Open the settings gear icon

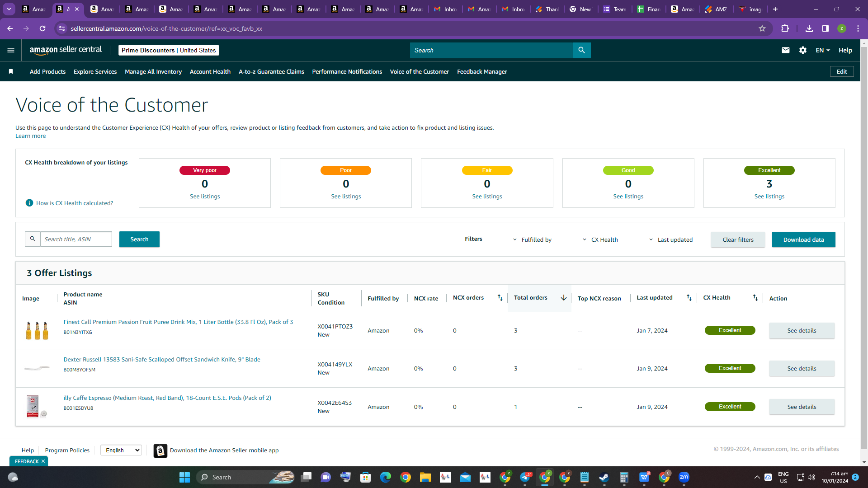click(803, 50)
